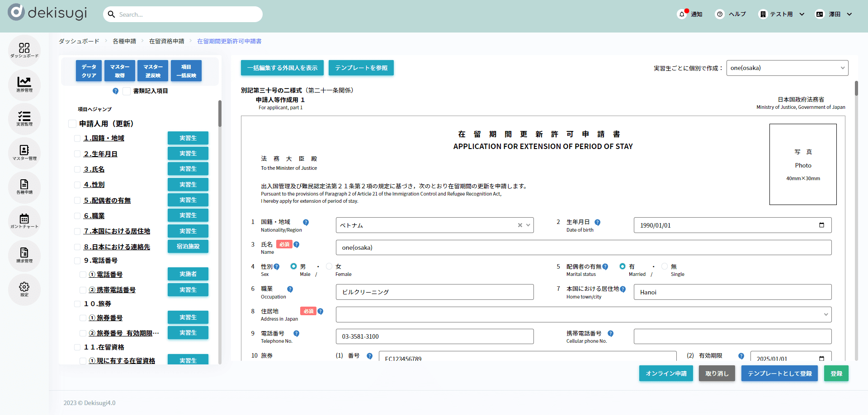Open the Gantt chart calendar icon
Image resolution: width=868 pixels, height=415 pixels.
pos(24,221)
